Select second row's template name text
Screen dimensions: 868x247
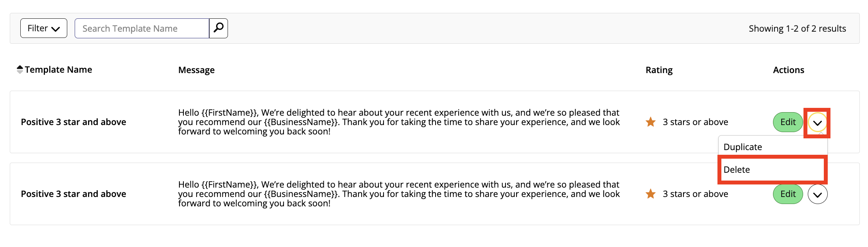[x=74, y=194]
